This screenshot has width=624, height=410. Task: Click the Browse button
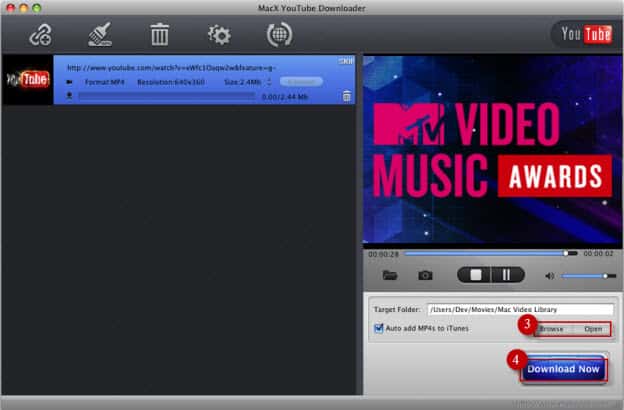point(551,329)
